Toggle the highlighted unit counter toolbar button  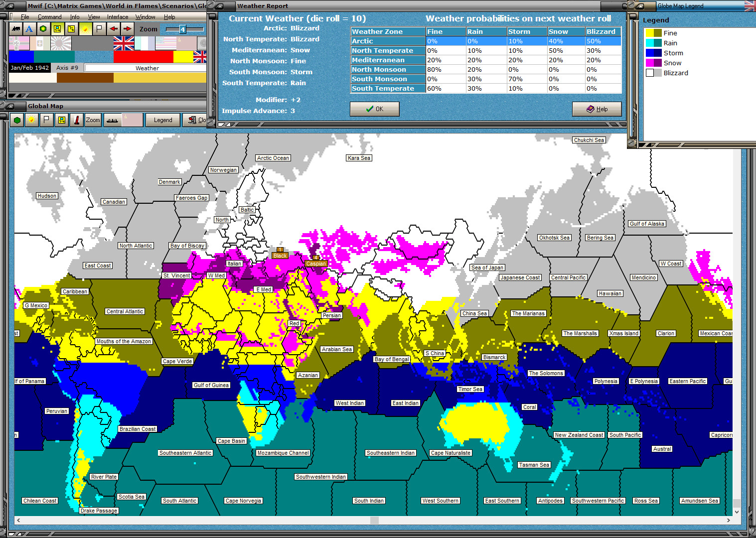point(57,29)
